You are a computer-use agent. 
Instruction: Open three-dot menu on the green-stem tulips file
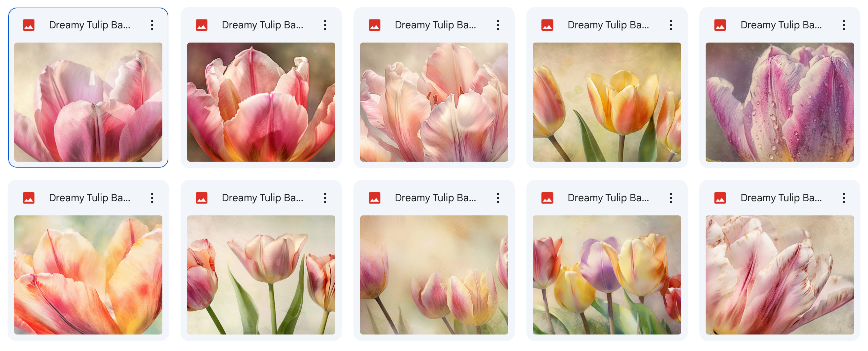[325, 198]
